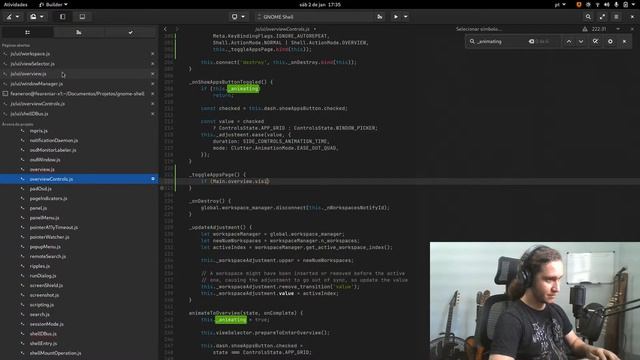Select osdWindow.js in project tree
This screenshot has height=360, width=640.
(45, 160)
